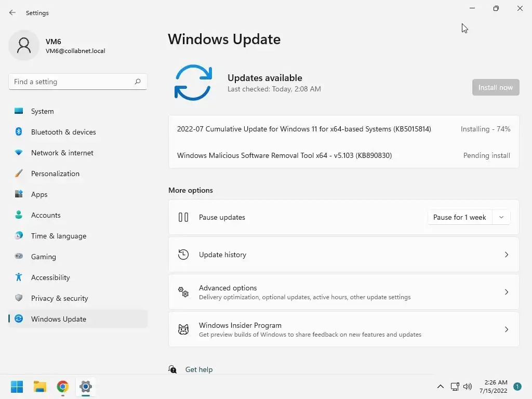Click the Install now button

[495, 87]
